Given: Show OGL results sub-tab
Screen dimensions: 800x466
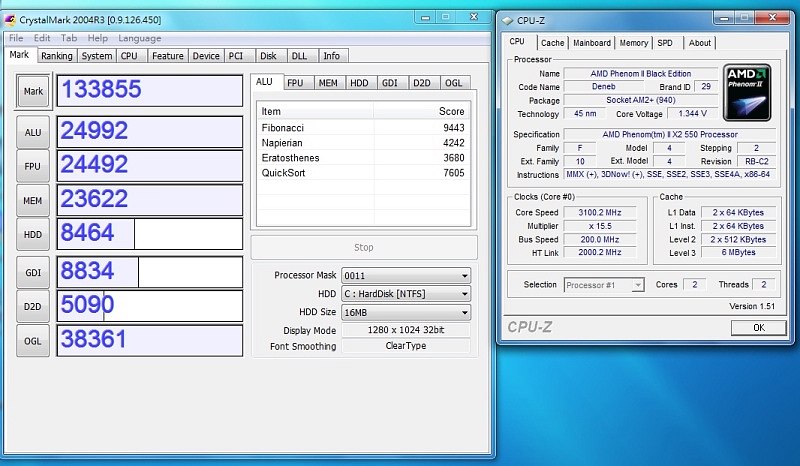Looking at the screenshot, I should [x=453, y=83].
